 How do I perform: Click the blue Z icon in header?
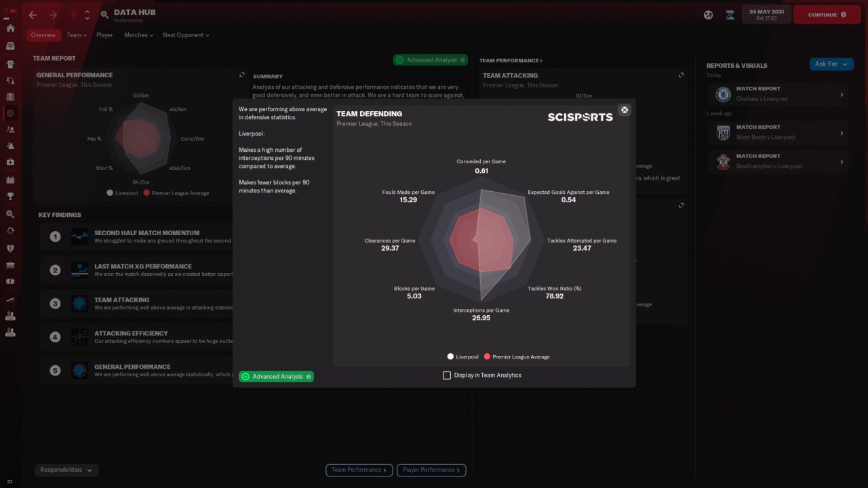730,14
